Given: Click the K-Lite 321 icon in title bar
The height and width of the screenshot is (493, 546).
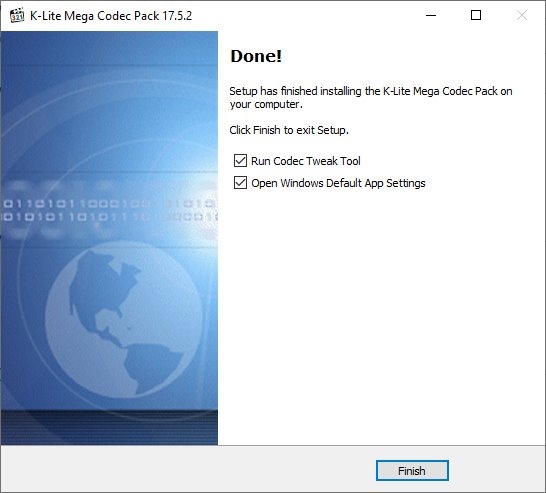Looking at the screenshot, I should coord(17,15).
